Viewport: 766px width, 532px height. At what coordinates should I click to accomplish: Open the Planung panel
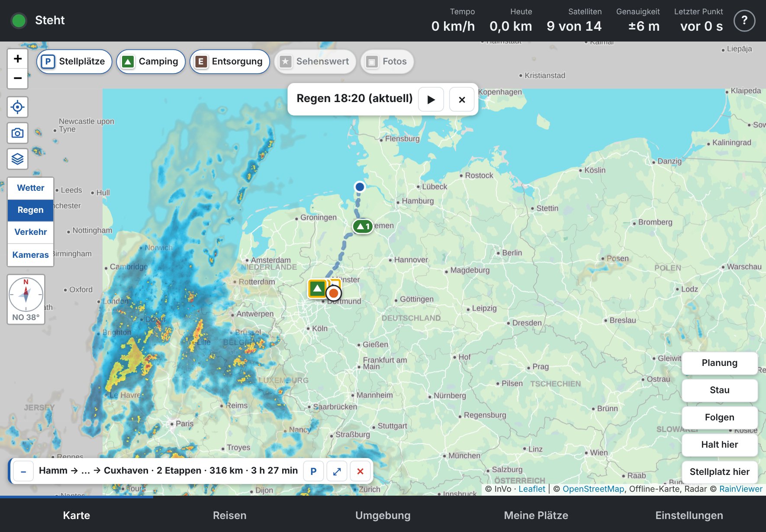(719, 363)
